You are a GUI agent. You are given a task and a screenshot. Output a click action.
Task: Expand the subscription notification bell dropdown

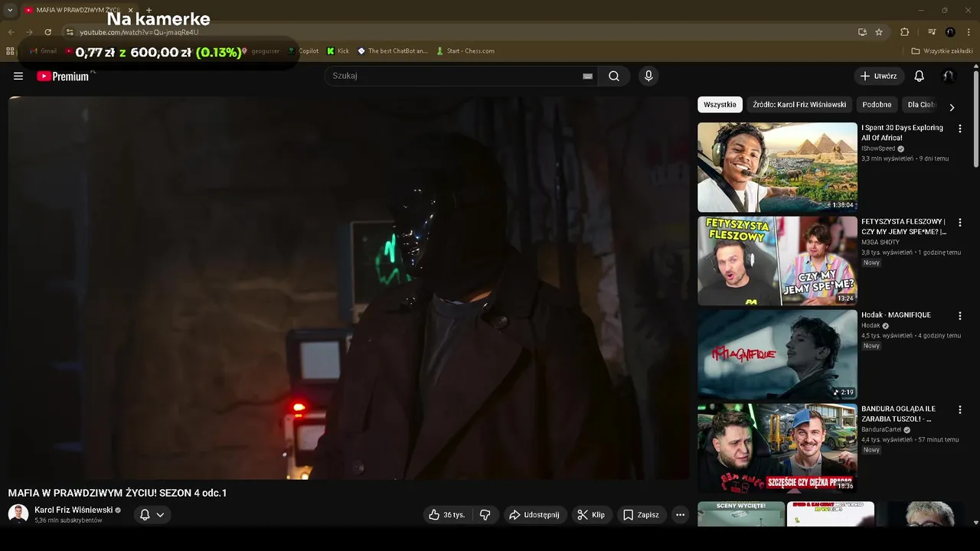pos(152,515)
